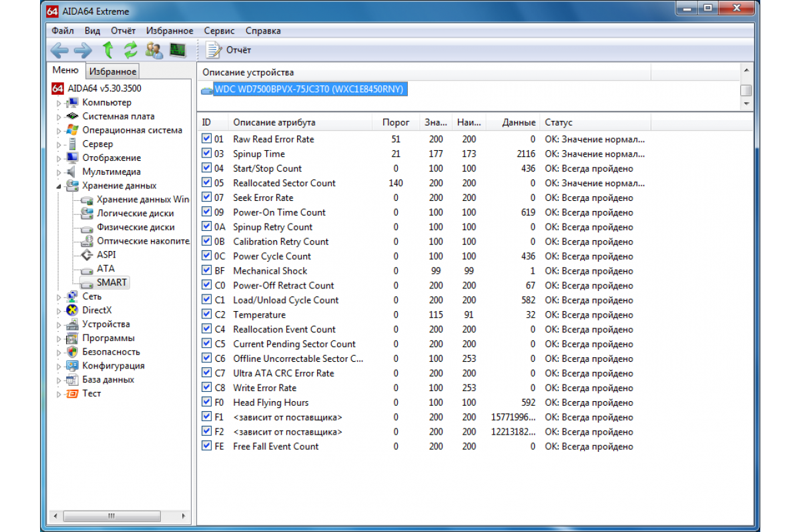The height and width of the screenshot is (532, 801).
Task: Select the Операционная система Windows icon
Action: point(72,130)
